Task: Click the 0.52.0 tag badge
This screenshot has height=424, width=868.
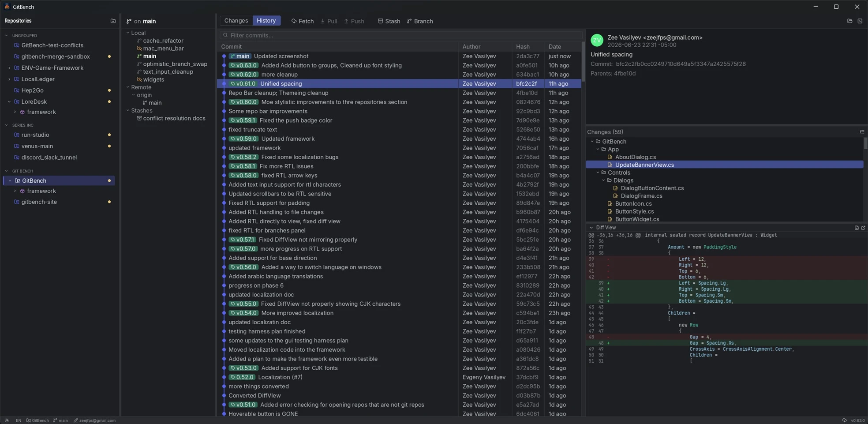Action: [242, 377]
